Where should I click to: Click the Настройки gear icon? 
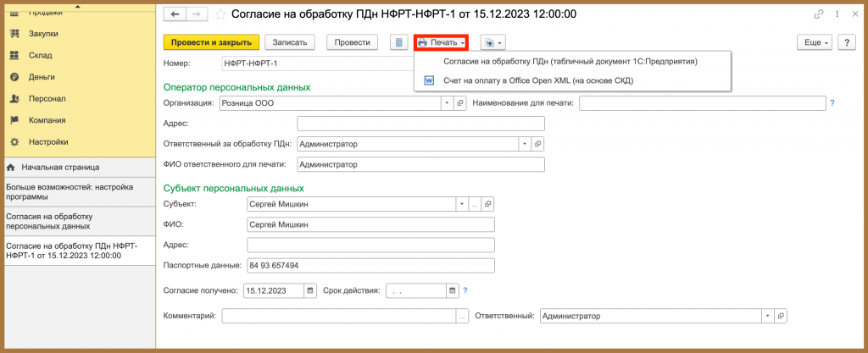[x=15, y=141]
